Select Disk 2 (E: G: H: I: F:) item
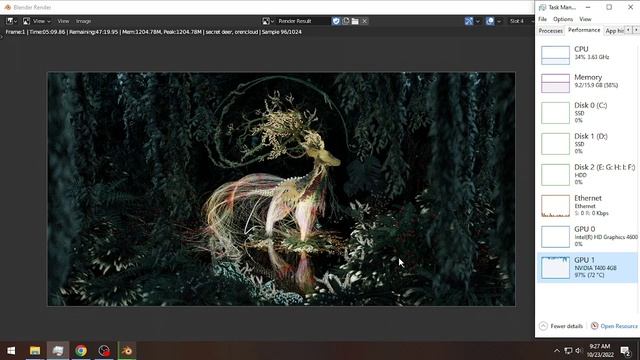Screen dimensions: 640x360 [x=587, y=175]
